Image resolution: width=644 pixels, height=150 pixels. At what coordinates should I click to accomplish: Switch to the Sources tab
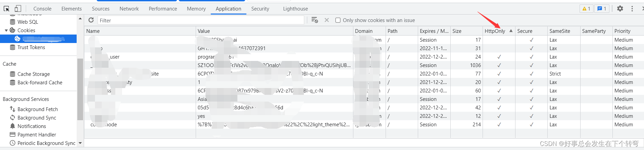101,8
